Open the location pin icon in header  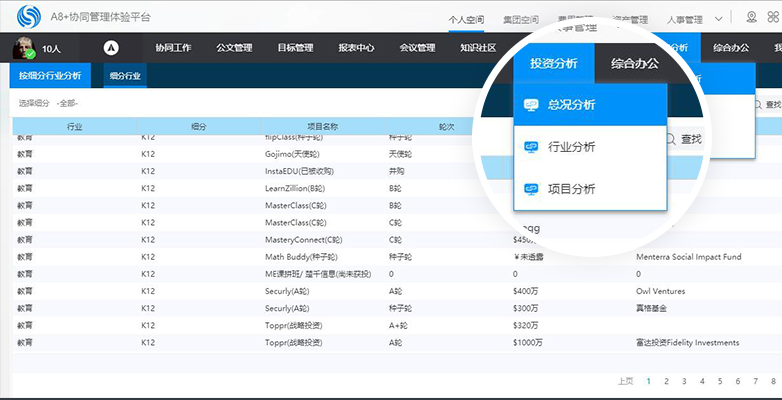point(752,17)
